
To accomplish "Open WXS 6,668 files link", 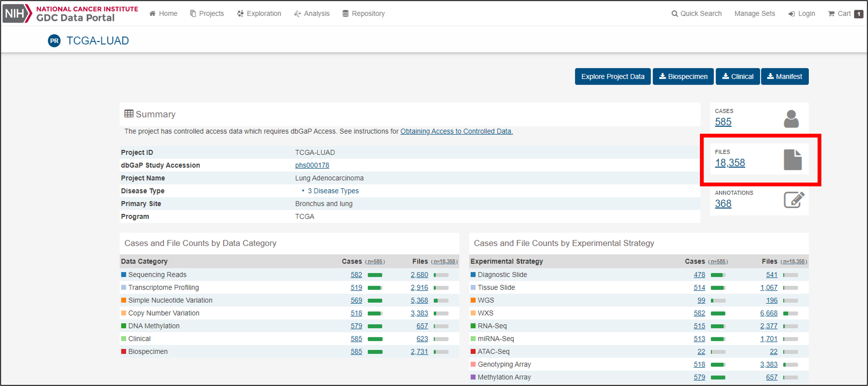I will pyautogui.click(x=769, y=313).
